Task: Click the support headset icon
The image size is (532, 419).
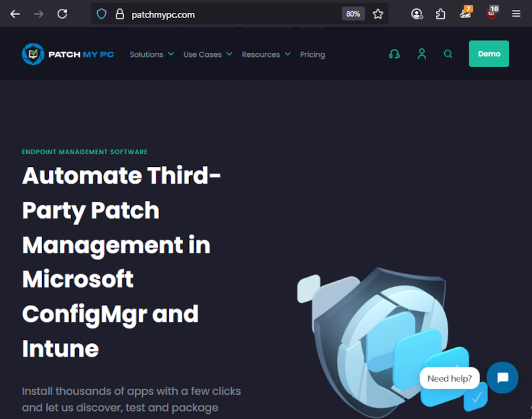Action: [x=394, y=54]
